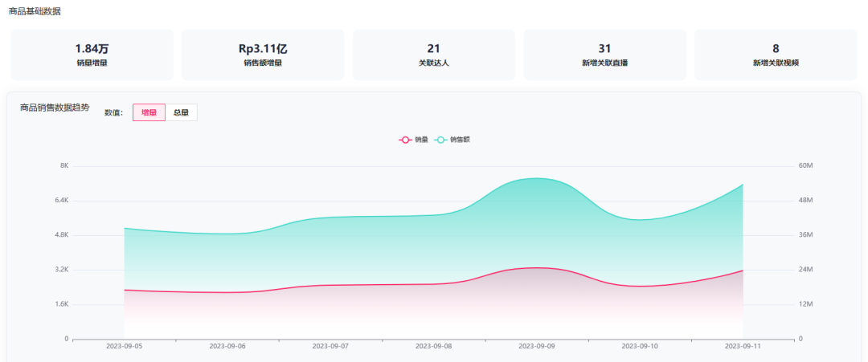Click the pink sales-volume line above 2023-09-09

tap(536, 268)
